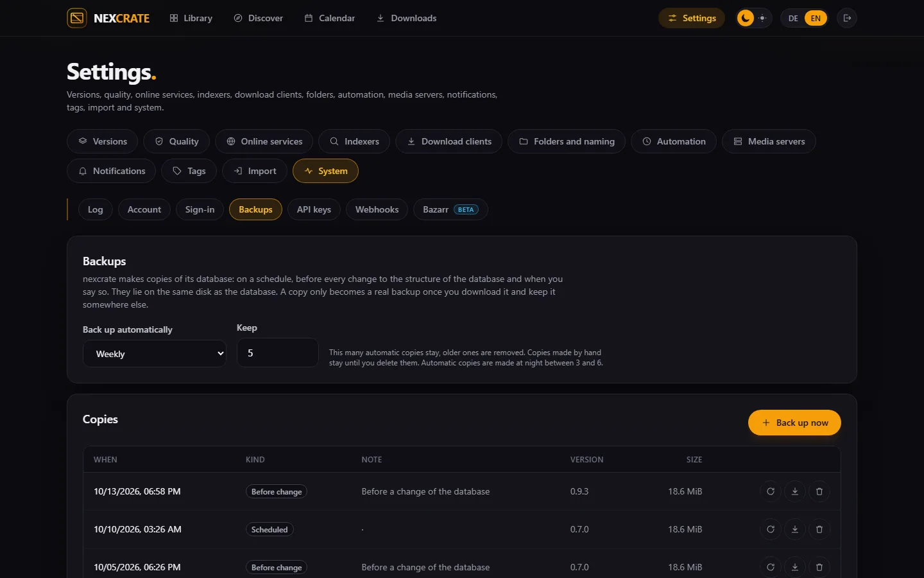Switch to dark theme with the moon toggle
The width and height of the screenshot is (924, 578).
coord(746,18)
